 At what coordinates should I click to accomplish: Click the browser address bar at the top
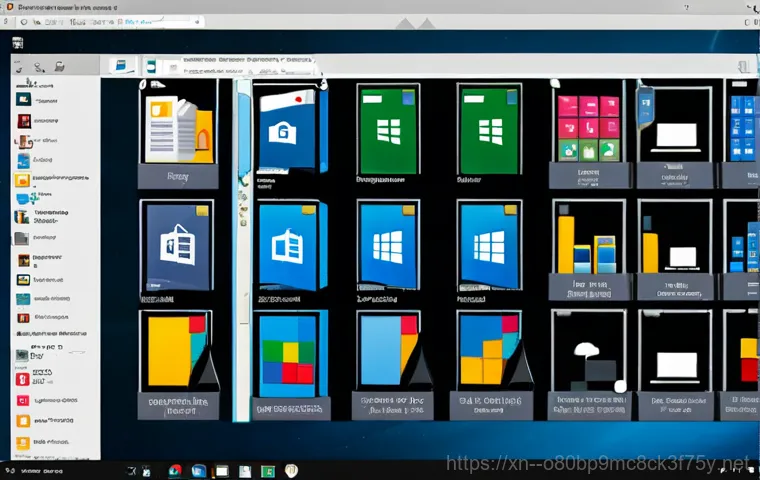tap(111, 22)
